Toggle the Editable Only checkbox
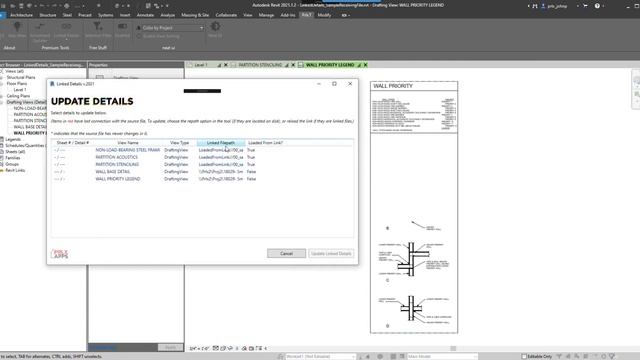Screen dimensions: 640x360 [x=524, y=356]
